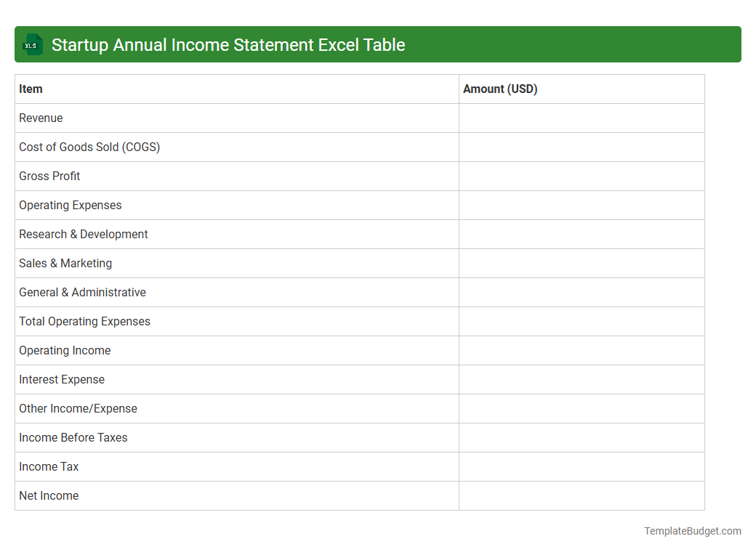Click the Sales & Marketing row
This screenshot has width=756, height=552.
(65, 263)
